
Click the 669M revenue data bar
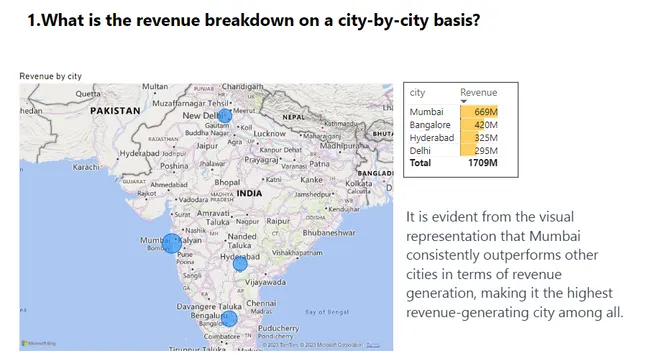[479, 112]
